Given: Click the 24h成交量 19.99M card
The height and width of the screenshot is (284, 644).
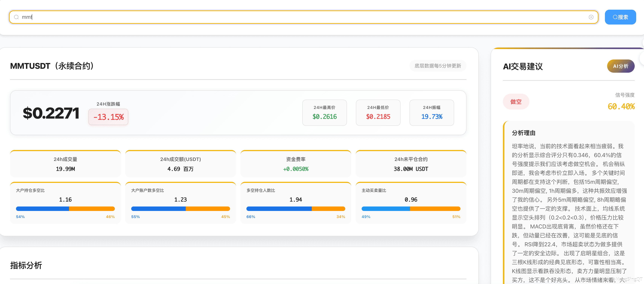Looking at the screenshot, I should 65,164.
